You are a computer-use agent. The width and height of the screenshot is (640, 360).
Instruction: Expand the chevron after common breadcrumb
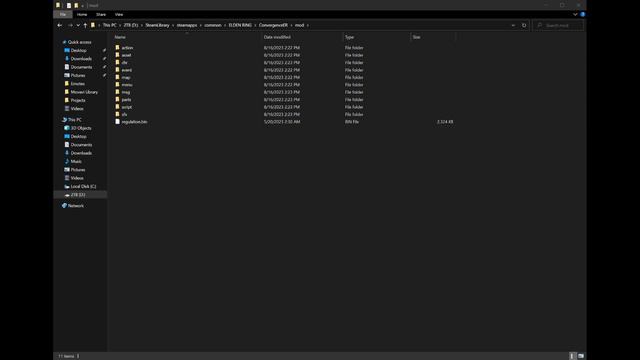tap(225, 25)
